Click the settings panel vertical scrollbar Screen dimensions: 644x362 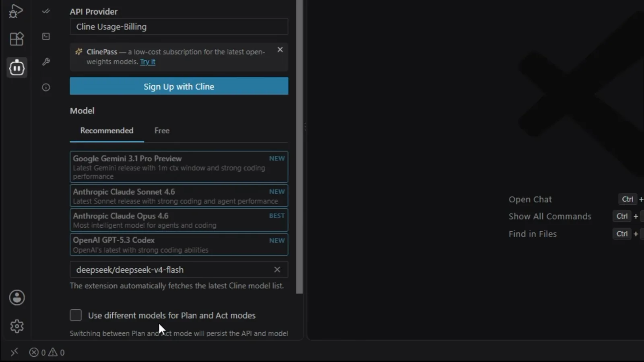coord(299,147)
